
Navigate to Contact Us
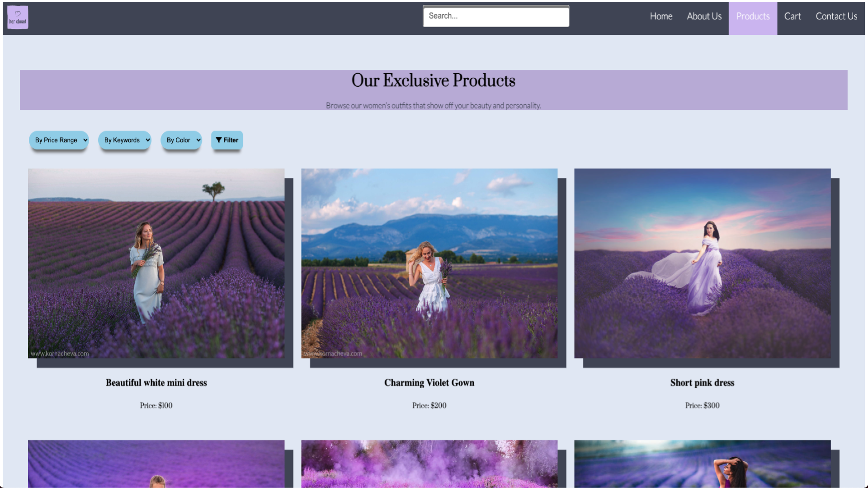point(836,16)
